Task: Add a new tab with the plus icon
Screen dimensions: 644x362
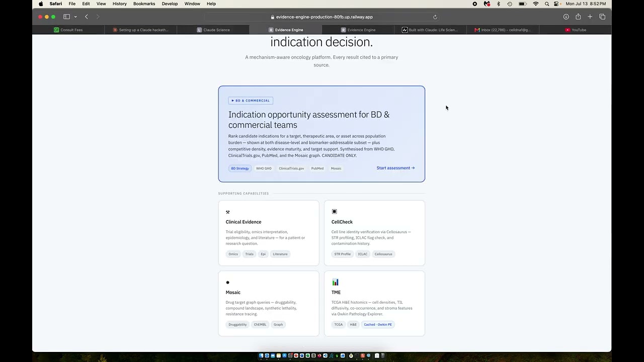Action: click(590, 17)
